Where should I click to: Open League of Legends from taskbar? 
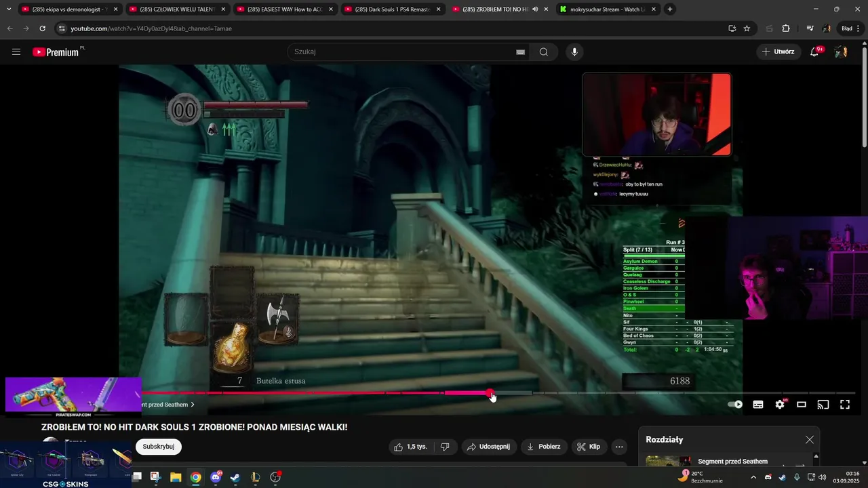[x=256, y=477]
